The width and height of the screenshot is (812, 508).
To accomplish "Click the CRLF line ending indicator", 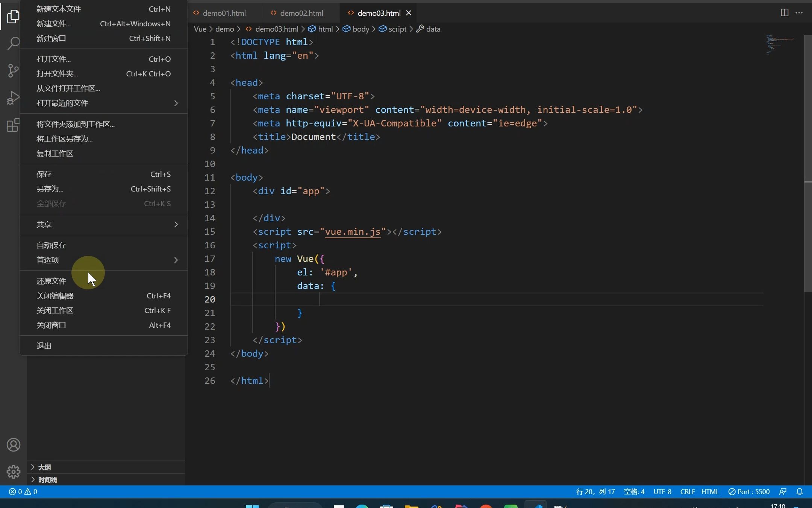I will click(687, 492).
